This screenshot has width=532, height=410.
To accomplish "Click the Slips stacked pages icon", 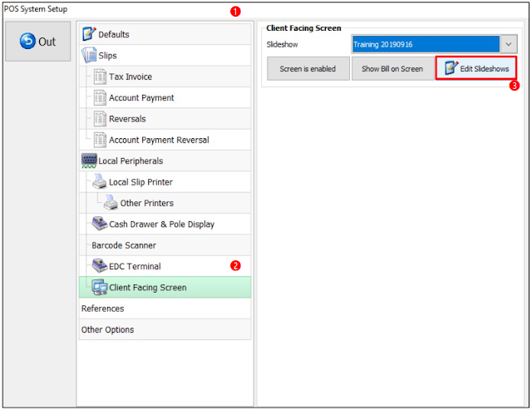I will (x=89, y=55).
